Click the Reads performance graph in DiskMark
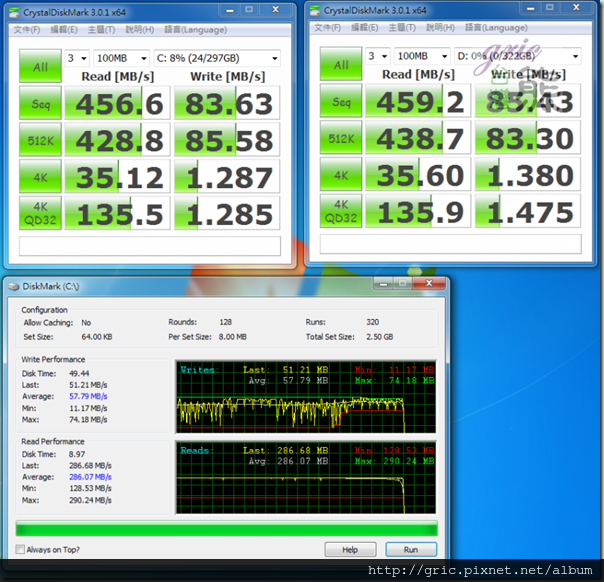Screen dimensions: 604x582 (x=306, y=478)
